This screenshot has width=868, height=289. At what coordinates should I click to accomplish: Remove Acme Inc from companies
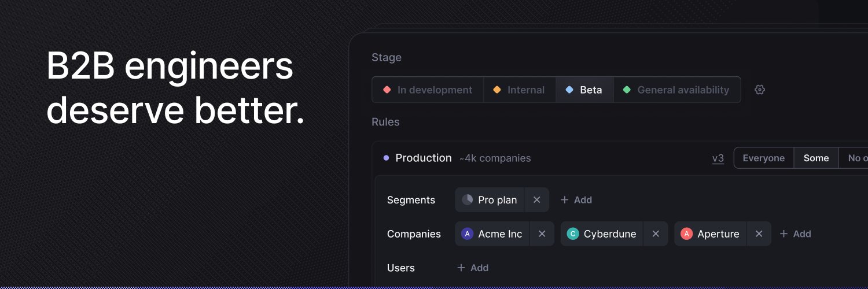[x=542, y=234]
